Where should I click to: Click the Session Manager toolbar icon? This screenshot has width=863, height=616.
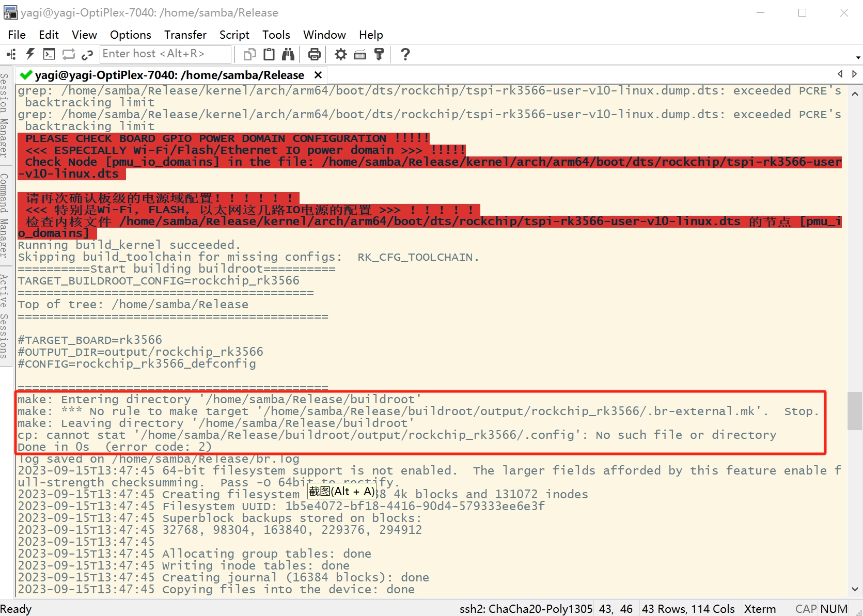(11, 54)
